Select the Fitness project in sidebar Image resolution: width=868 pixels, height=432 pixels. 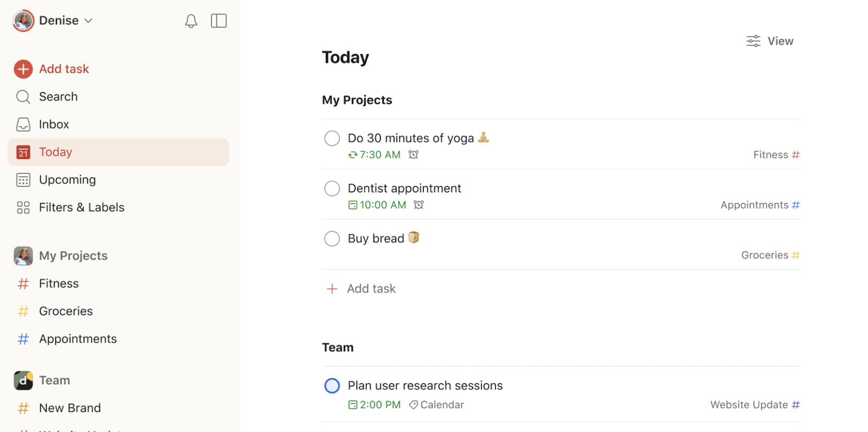[58, 283]
